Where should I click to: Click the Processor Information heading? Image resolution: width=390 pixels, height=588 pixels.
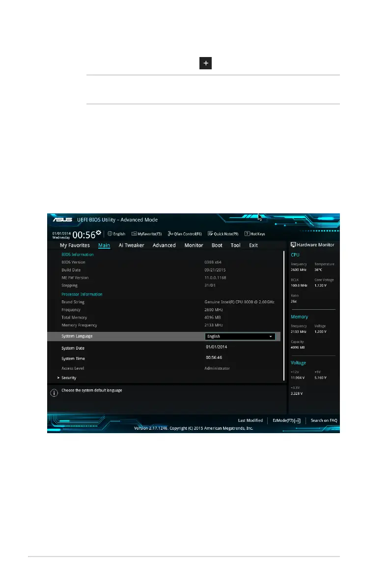(x=82, y=294)
